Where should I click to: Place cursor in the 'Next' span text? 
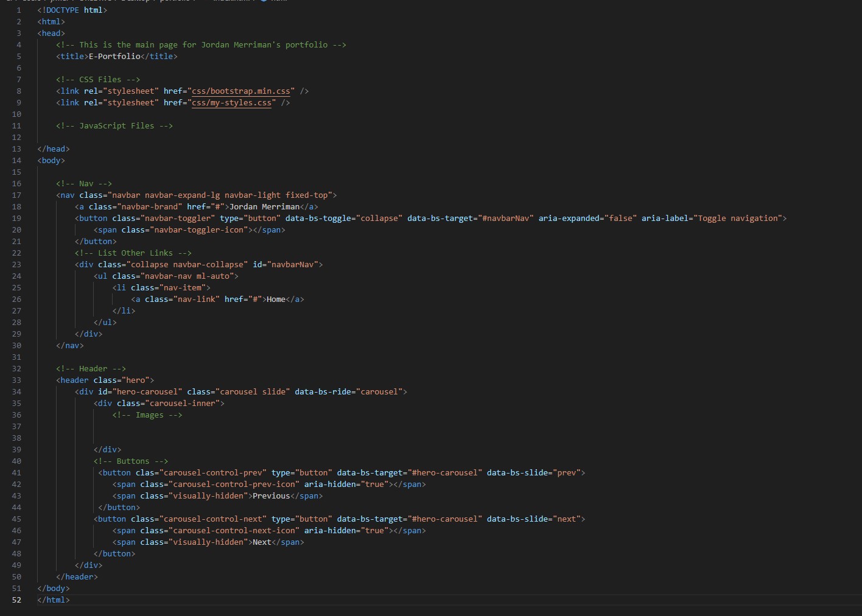(262, 542)
